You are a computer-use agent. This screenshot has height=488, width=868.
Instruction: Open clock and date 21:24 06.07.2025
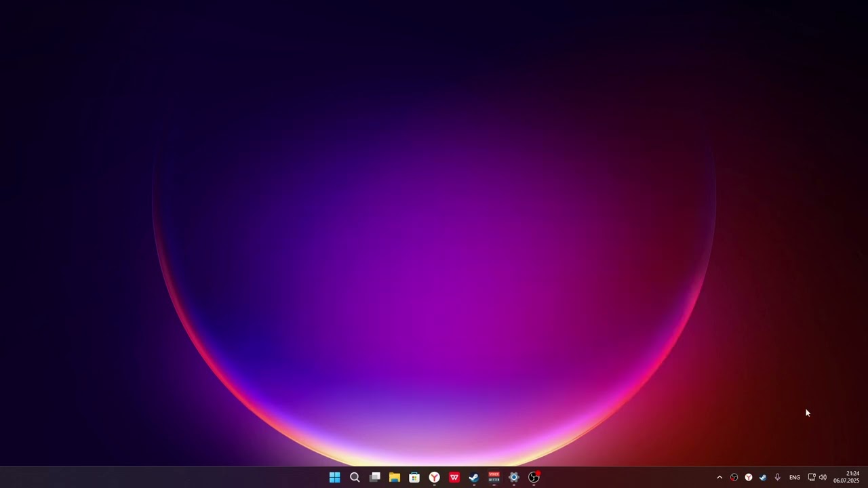pos(846,477)
